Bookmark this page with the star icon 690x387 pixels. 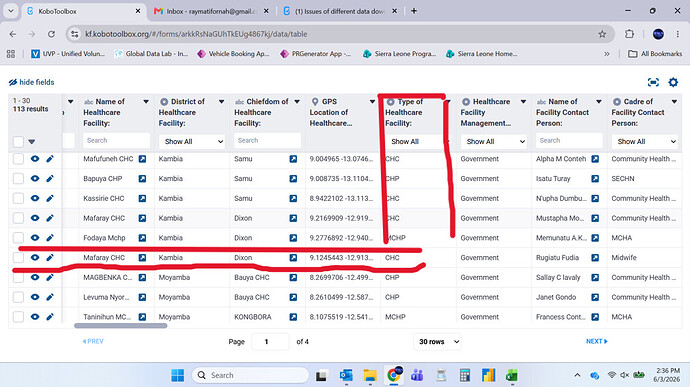pos(602,34)
